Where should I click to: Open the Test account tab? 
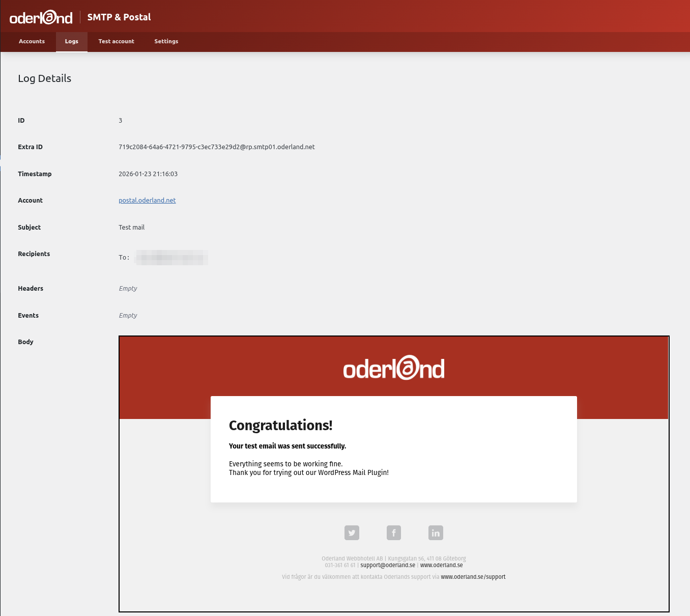point(116,42)
